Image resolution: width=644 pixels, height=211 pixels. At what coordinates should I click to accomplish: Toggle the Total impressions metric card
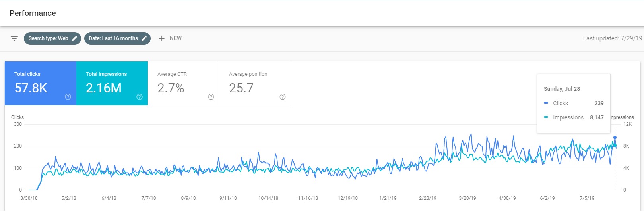112,83
